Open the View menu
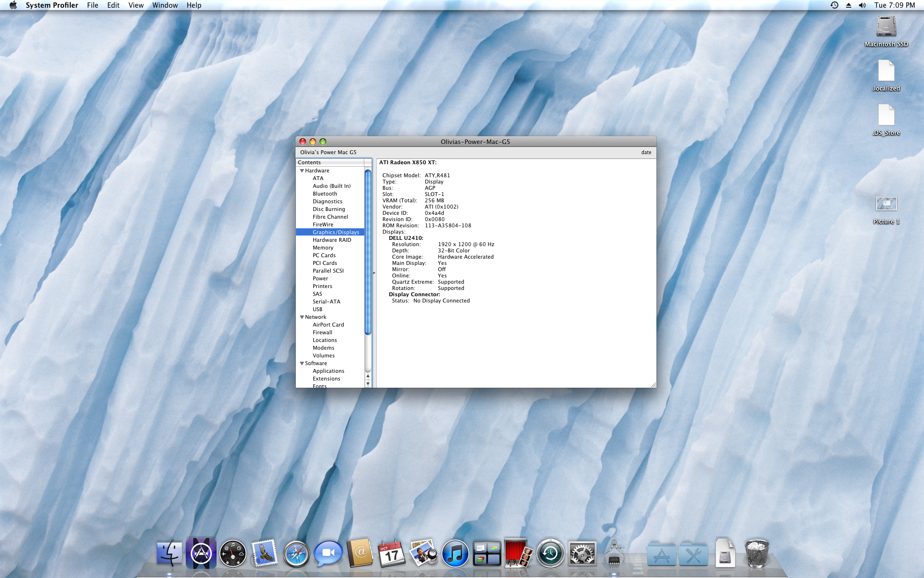This screenshot has width=924, height=578. (136, 5)
